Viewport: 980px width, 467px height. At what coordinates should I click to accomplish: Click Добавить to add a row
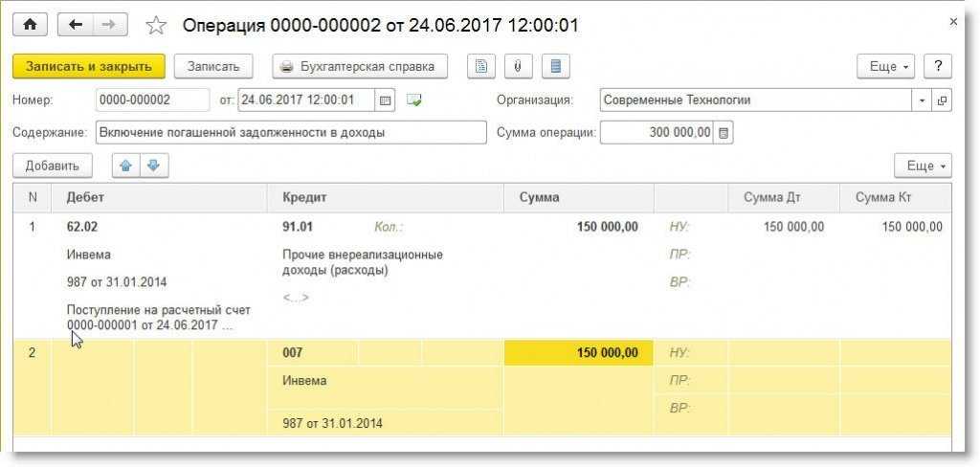[x=53, y=166]
